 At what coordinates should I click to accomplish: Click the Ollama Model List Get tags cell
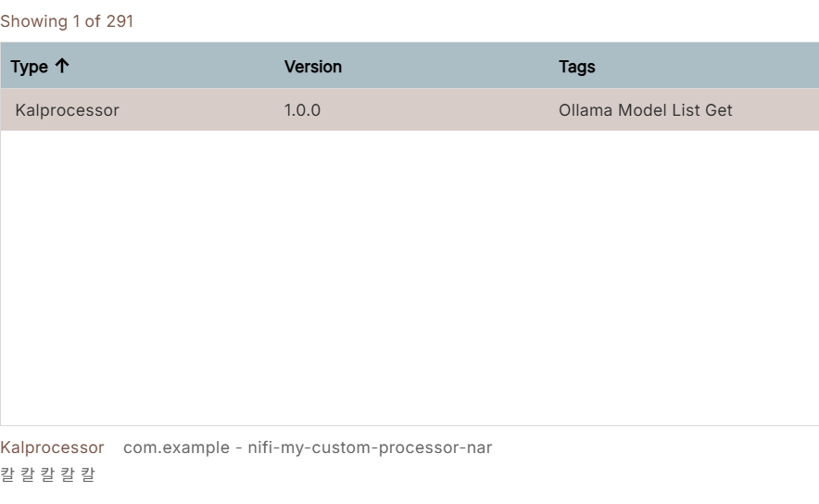tap(645, 110)
